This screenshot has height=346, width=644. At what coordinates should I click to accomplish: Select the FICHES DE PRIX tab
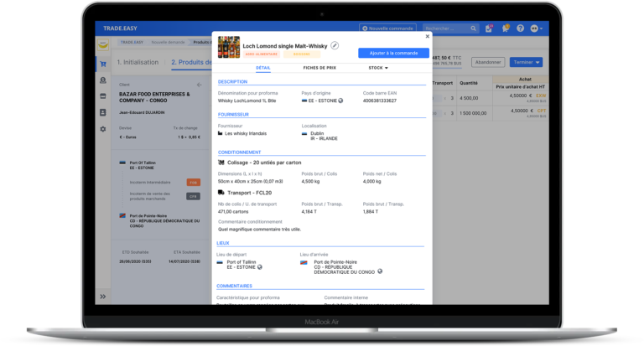pyautogui.click(x=319, y=68)
